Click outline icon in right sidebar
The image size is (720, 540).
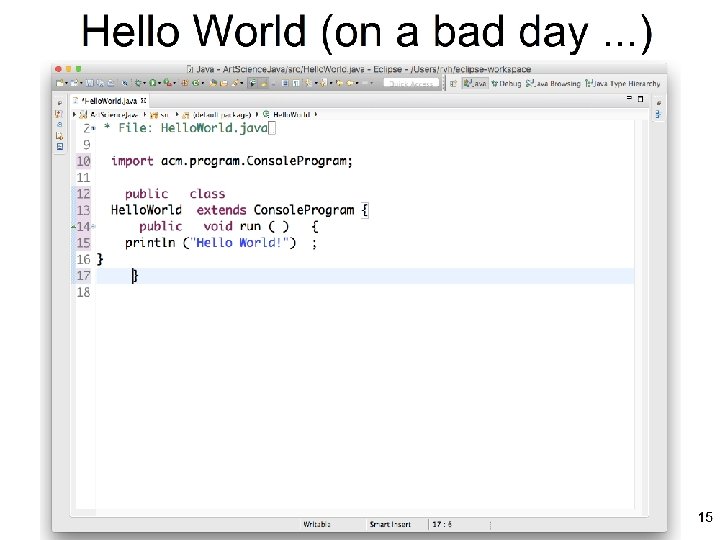[x=658, y=114]
